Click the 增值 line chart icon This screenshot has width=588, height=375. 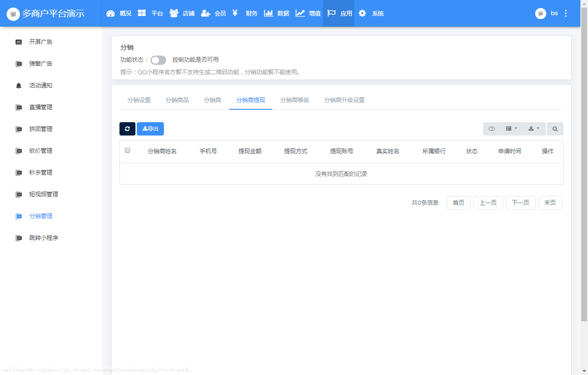coord(300,13)
